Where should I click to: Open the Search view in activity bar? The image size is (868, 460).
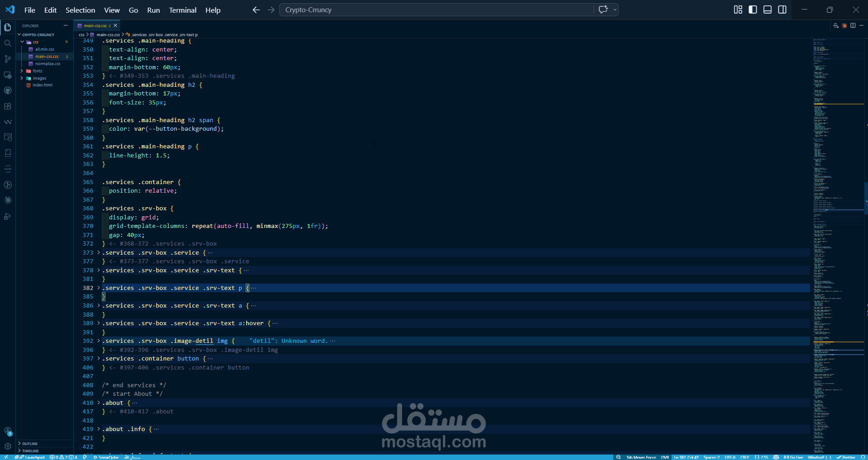coord(8,43)
